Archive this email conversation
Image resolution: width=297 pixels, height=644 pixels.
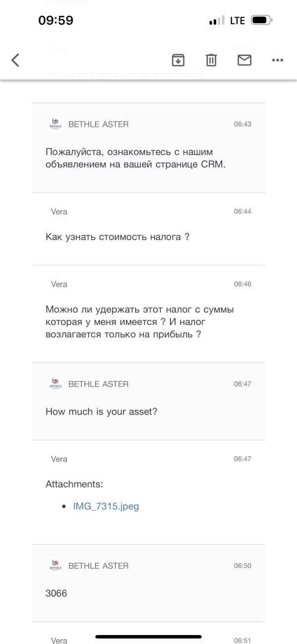[178, 60]
